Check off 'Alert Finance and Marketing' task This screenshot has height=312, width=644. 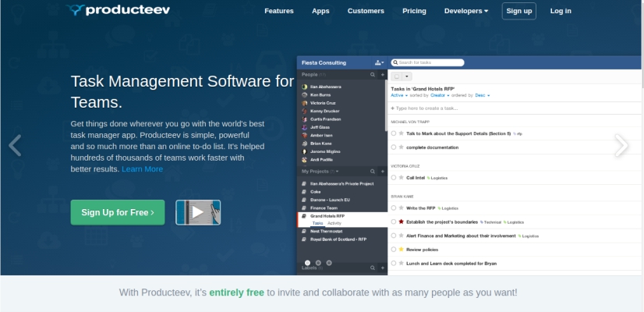click(394, 236)
